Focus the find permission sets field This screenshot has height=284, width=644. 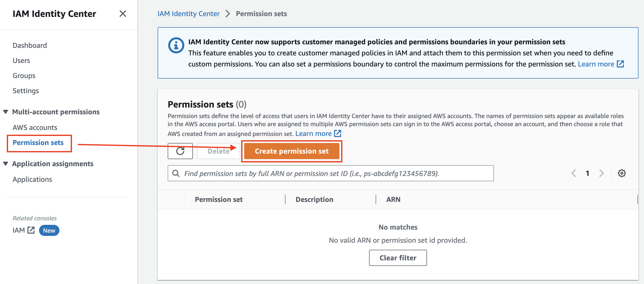click(331, 173)
